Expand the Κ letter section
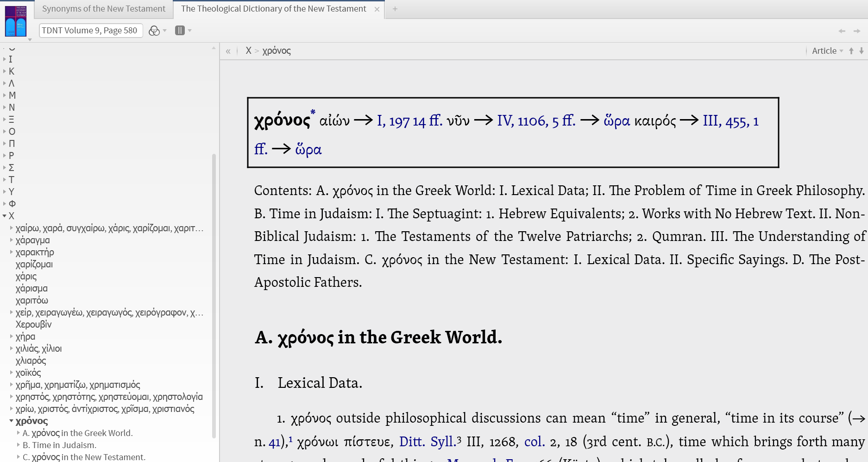Viewport: 868px width, 462px height. 5,71
